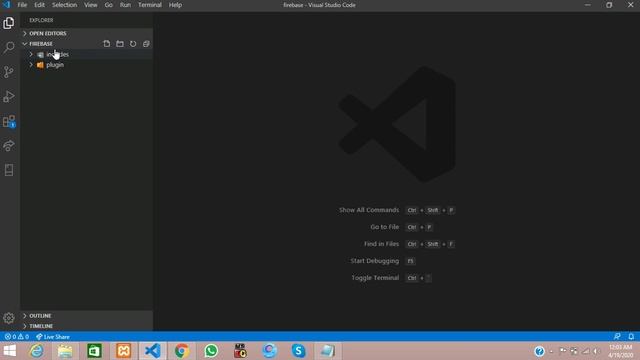Open the Run menu
This screenshot has height=360, width=640.
[125, 5]
